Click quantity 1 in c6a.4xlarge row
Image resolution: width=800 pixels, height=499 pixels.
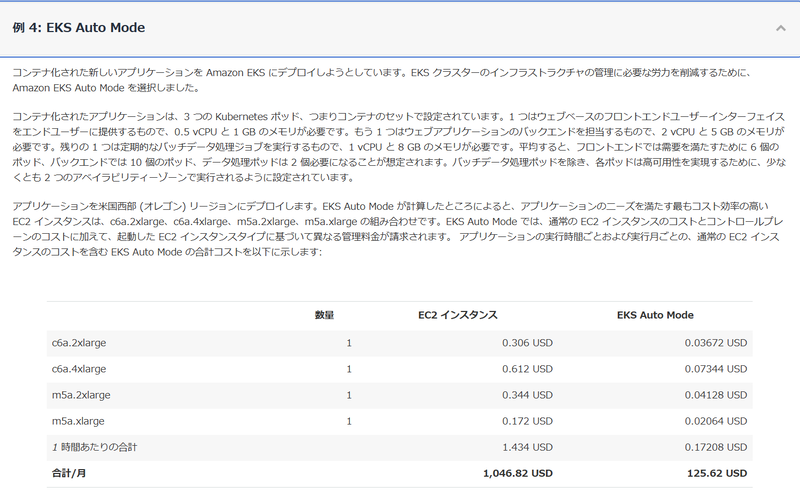[349, 369]
